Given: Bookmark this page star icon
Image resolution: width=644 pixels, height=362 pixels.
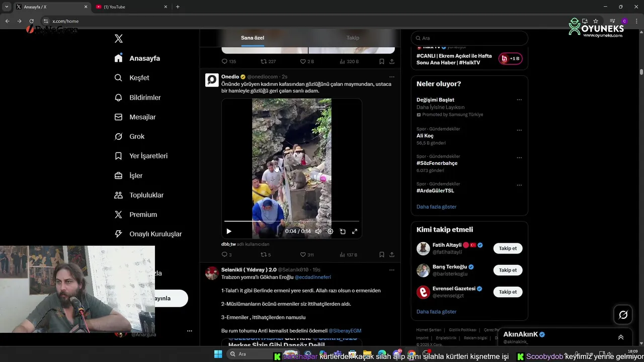Looking at the screenshot, I should (x=596, y=21).
